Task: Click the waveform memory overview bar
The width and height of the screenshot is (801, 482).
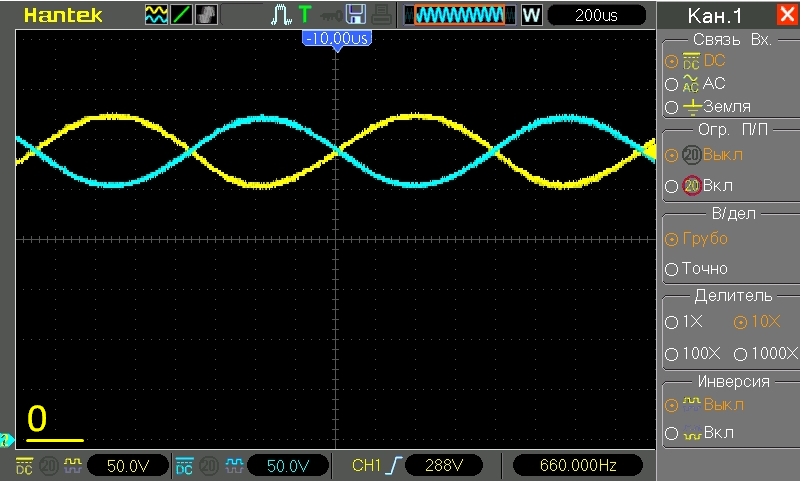Action: 459,15
